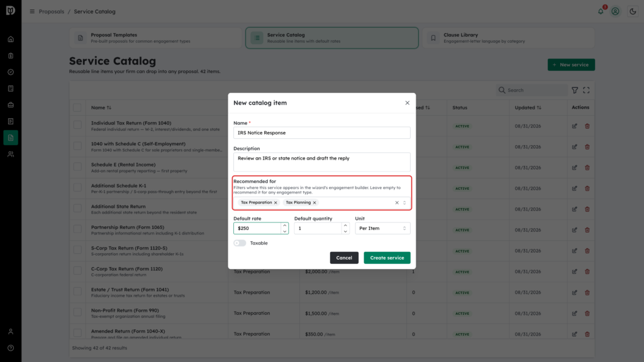Image resolution: width=644 pixels, height=362 pixels.
Task: Select the Additional State Return checkbox
Action: coord(77,208)
